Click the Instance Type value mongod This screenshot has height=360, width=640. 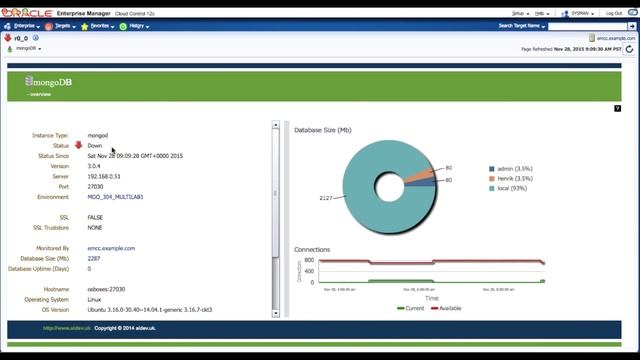[98, 135]
